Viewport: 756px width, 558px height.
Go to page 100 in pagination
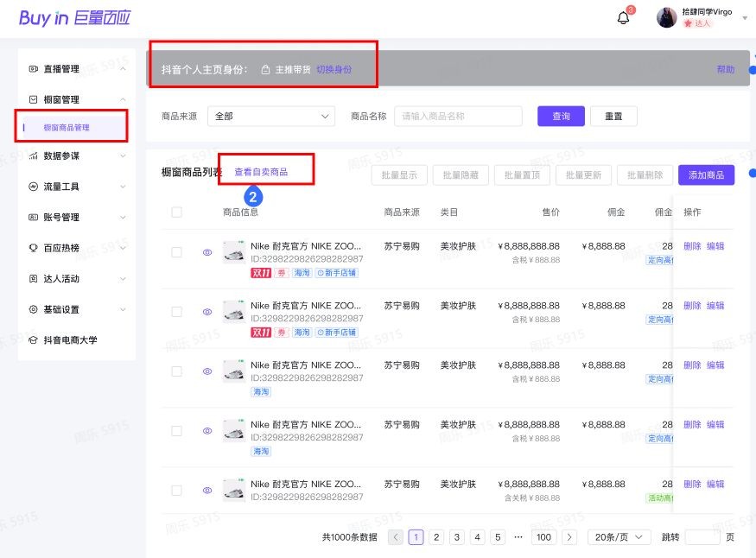[x=543, y=537]
